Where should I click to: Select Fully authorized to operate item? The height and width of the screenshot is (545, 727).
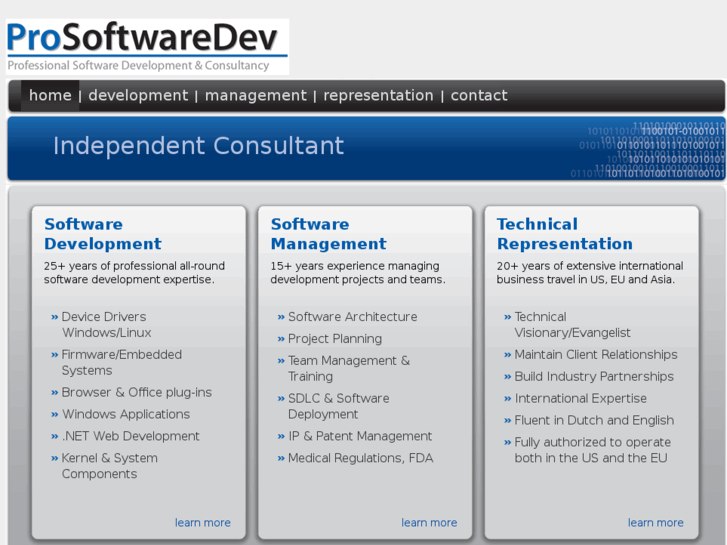[593, 450]
